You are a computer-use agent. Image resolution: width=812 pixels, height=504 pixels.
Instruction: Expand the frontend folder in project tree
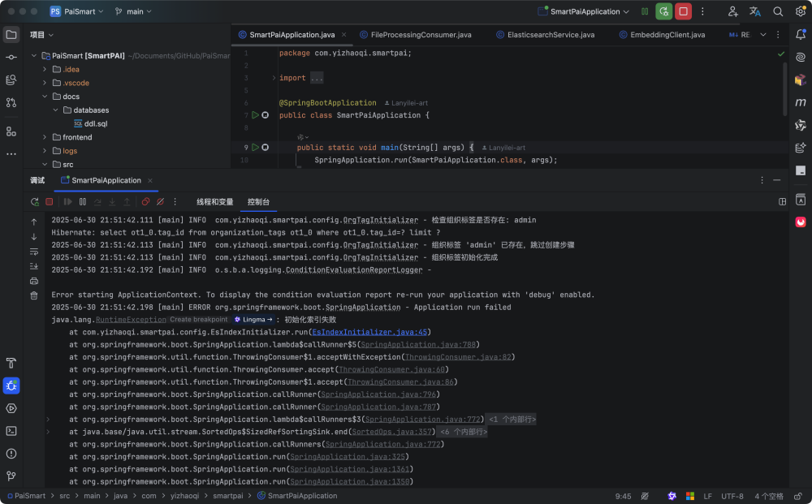[x=46, y=137]
